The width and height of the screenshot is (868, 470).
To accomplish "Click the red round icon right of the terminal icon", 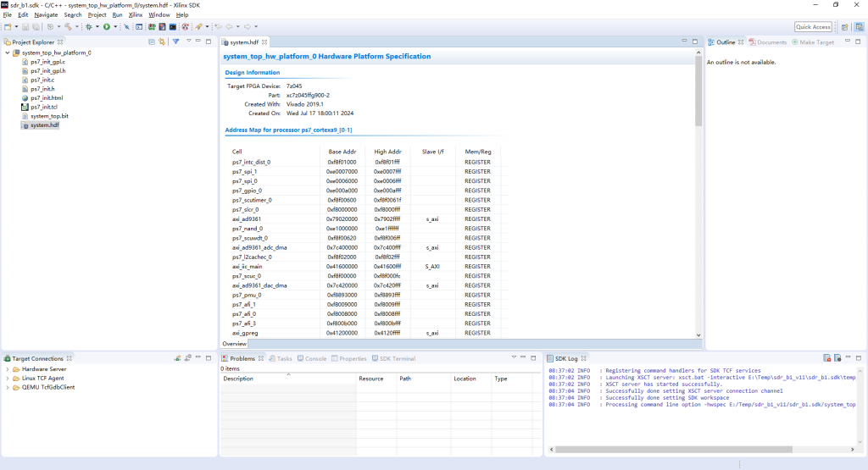I will pos(185,26).
